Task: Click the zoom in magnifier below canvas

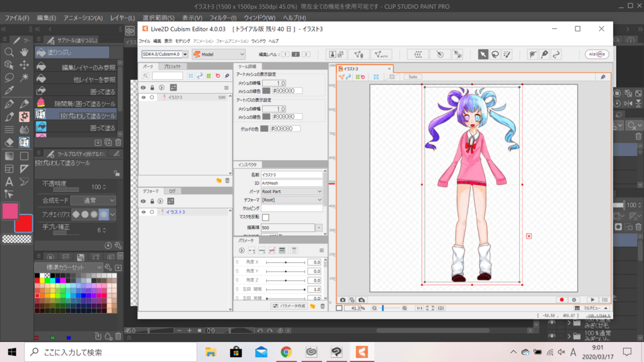Action: point(405,308)
